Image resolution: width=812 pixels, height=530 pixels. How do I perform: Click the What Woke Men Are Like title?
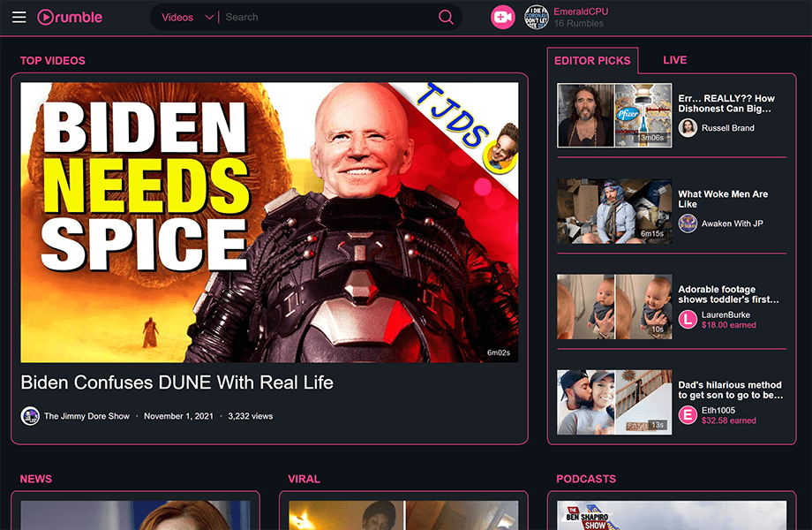(723, 199)
